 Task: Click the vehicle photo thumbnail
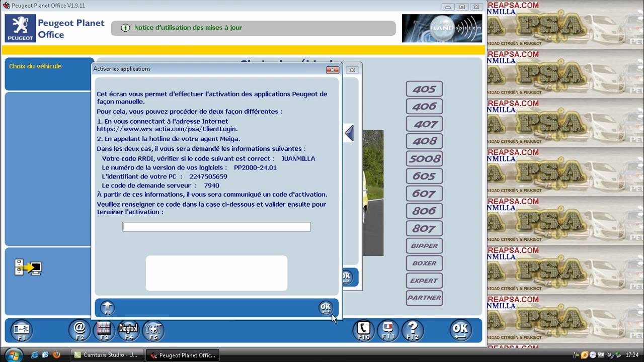point(372,193)
